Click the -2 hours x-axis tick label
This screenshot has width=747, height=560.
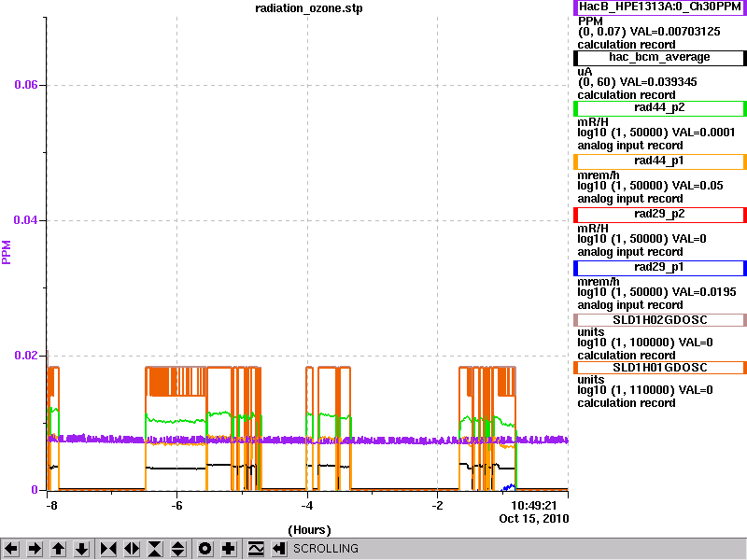[437, 506]
